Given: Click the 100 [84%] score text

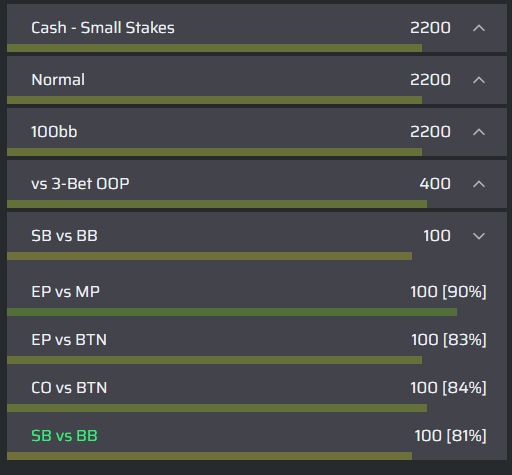Looking at the screenshot, I should tap(448, 388).
